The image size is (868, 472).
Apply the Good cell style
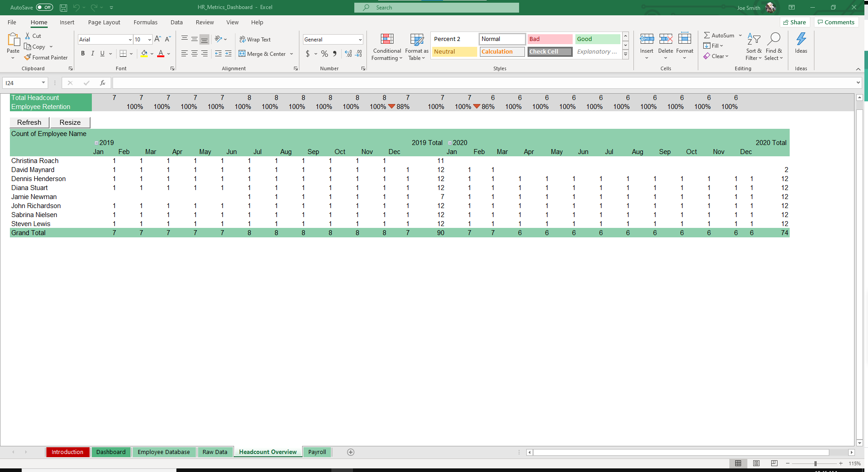tap(597, 39)
